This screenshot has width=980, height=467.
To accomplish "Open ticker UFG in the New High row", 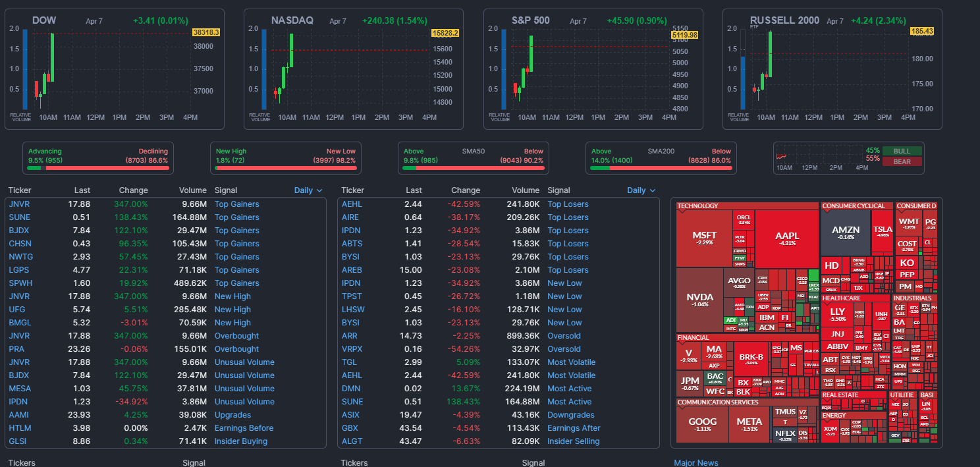I will click(17, 310).
